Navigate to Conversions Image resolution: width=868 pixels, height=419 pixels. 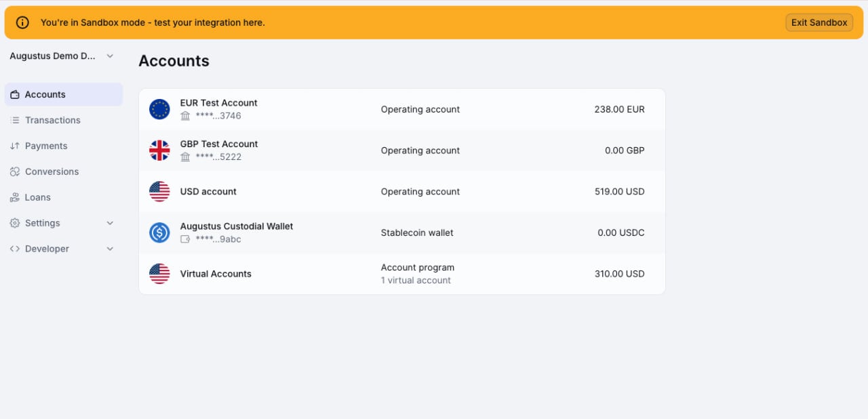[64, 172]
